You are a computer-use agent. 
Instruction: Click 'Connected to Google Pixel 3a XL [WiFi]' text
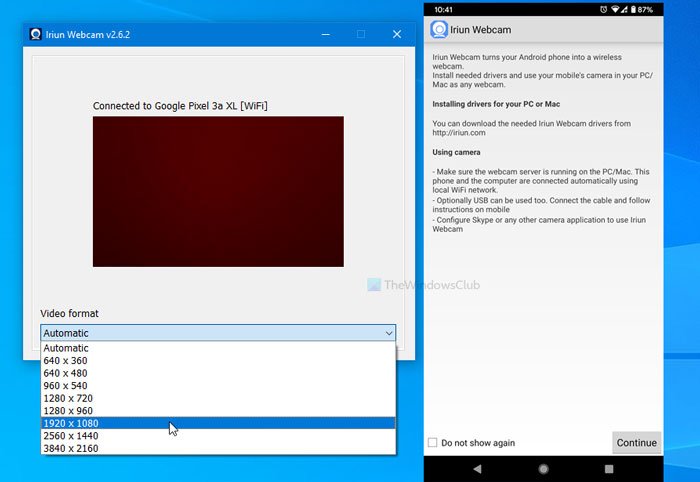[x=180, y=106]
